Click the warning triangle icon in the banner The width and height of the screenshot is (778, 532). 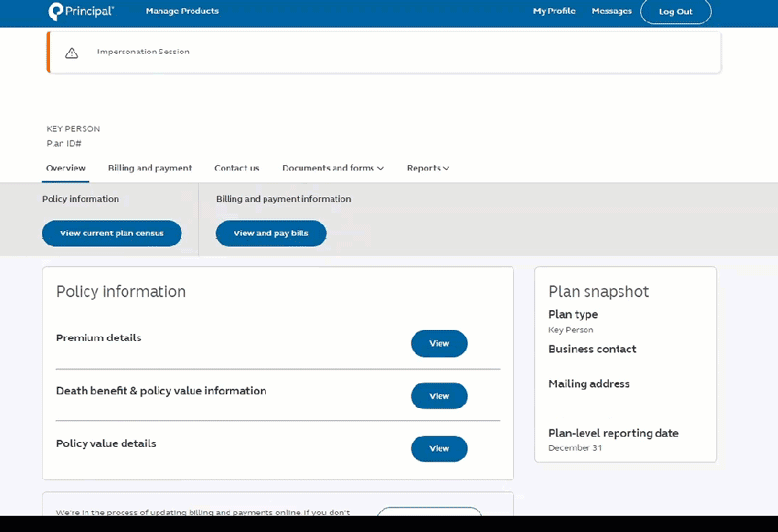coord(71,53)
